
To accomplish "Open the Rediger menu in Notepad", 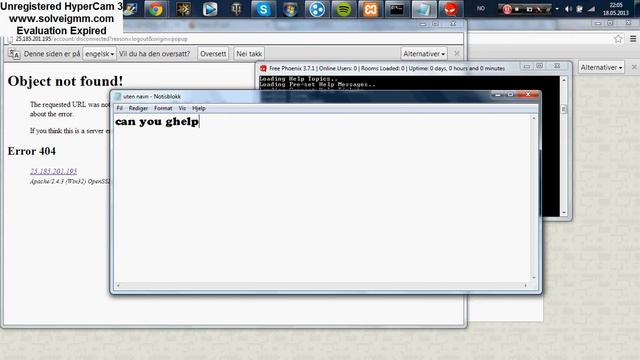I will 138,108.
